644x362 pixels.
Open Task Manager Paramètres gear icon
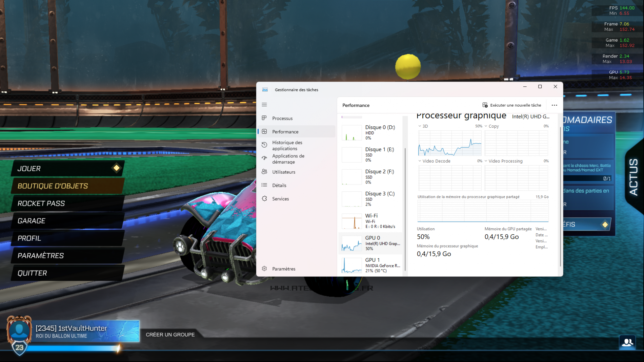(x=264, y=269)
